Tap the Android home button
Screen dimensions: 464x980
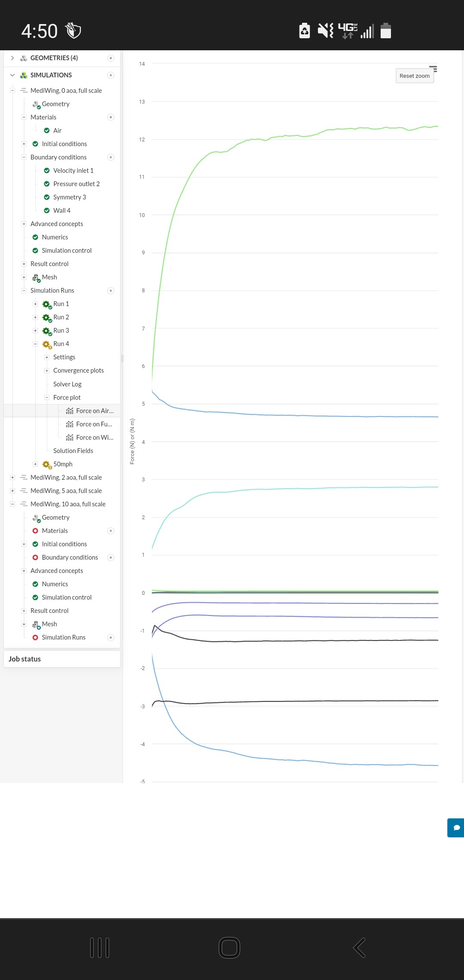point(229,947)
